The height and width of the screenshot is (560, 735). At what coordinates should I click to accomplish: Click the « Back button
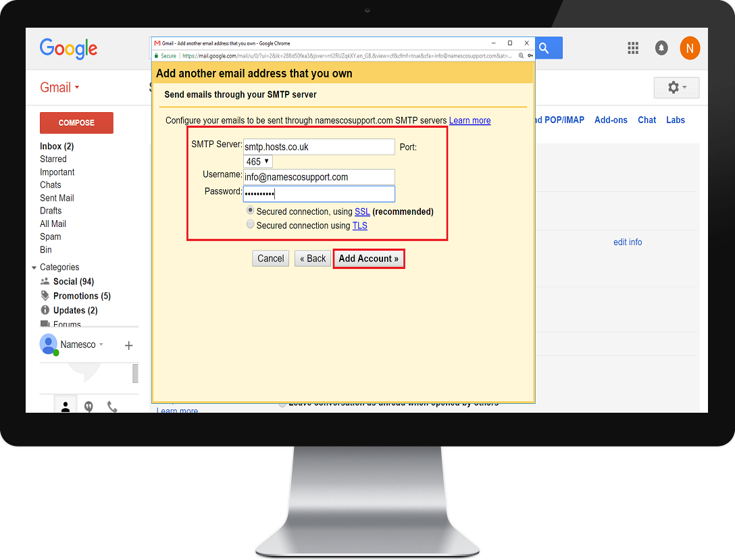click(x=313, y=258)
